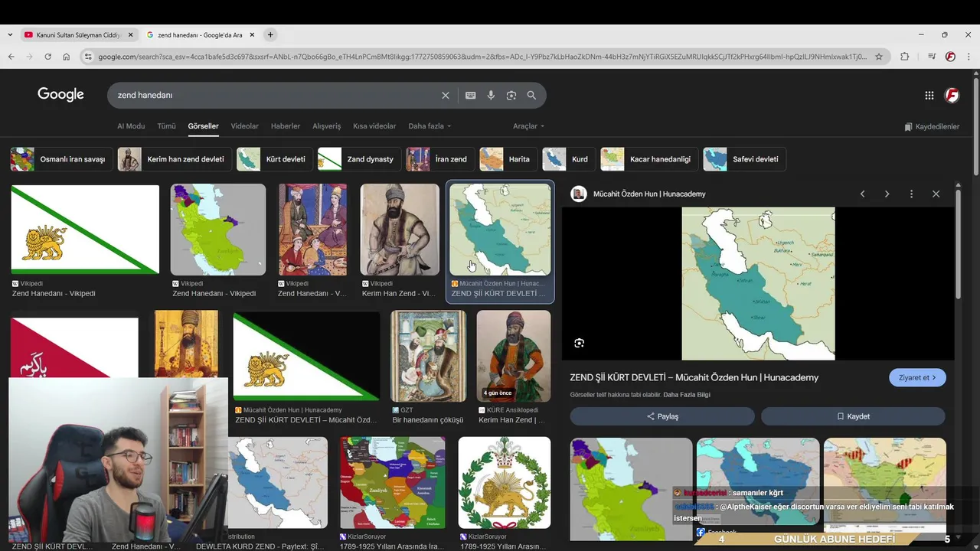Open the tab search dropdown arrow
Viewport: 980px width, 551px height.
click(x=10, y=34)
